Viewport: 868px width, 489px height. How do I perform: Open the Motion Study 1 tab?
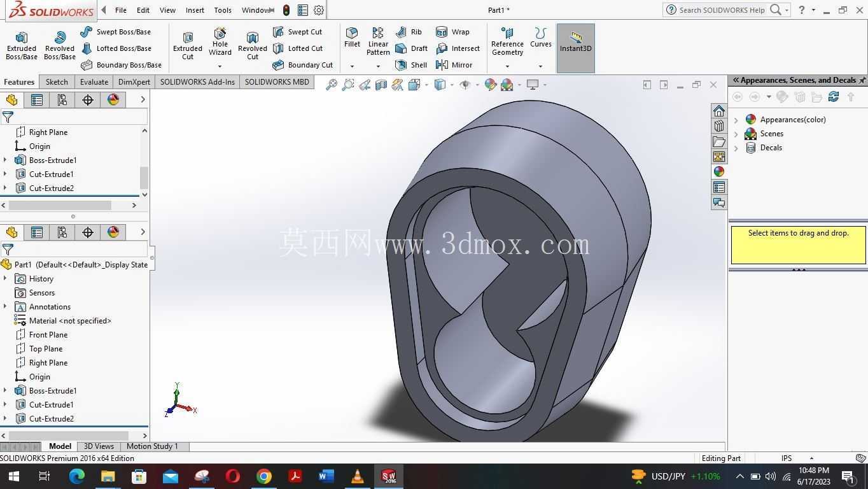152,446
